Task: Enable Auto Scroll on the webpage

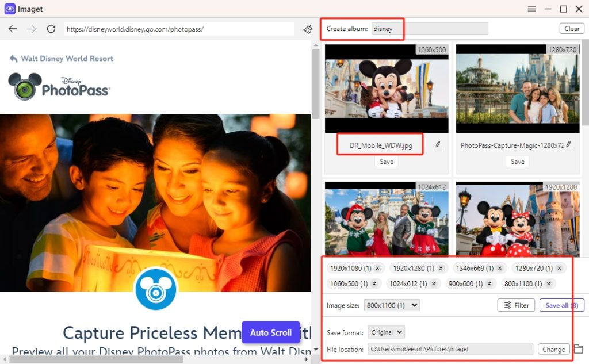Action: pyautogui.click(x=270, y=332)
